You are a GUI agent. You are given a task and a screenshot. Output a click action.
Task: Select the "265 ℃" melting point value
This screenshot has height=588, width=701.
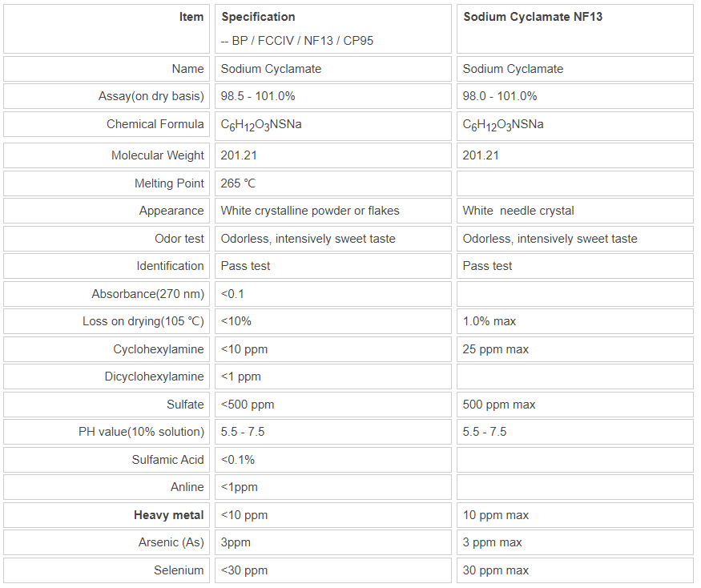[239, 183]
